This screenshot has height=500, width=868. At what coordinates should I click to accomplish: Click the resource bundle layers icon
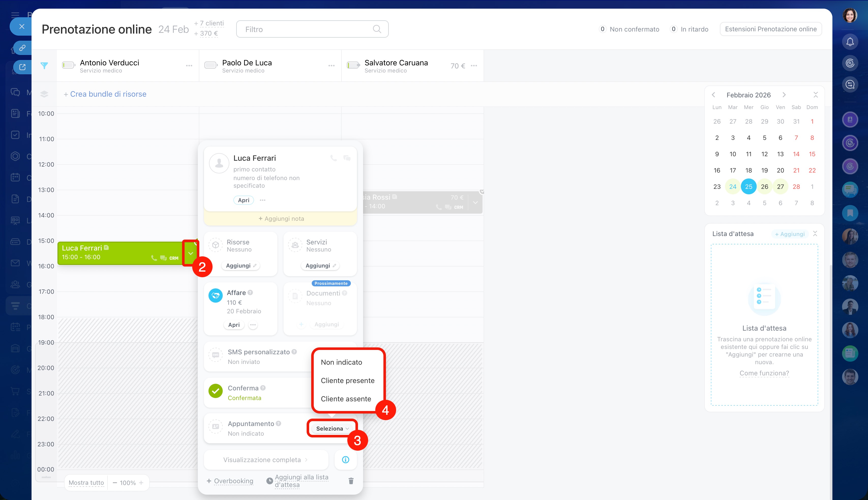(x=44, y=94)
